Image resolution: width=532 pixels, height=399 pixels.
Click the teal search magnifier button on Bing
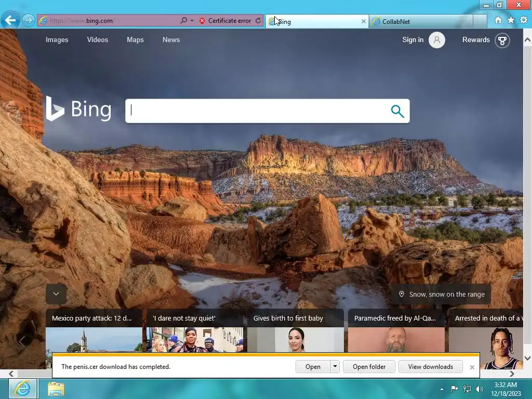pos(397,111)
